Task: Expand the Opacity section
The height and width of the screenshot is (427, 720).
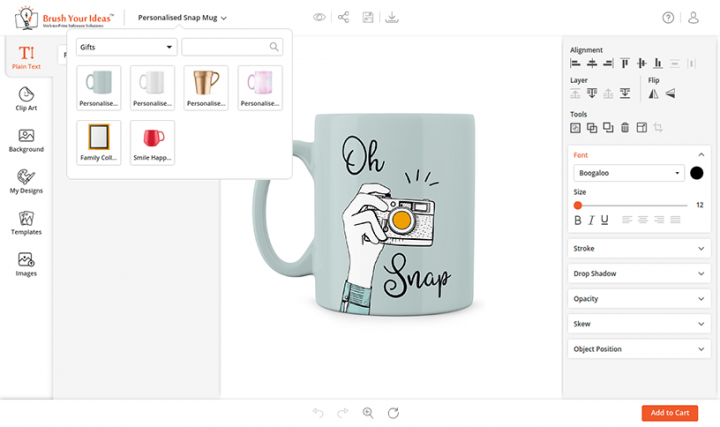Action: (639, 299)
